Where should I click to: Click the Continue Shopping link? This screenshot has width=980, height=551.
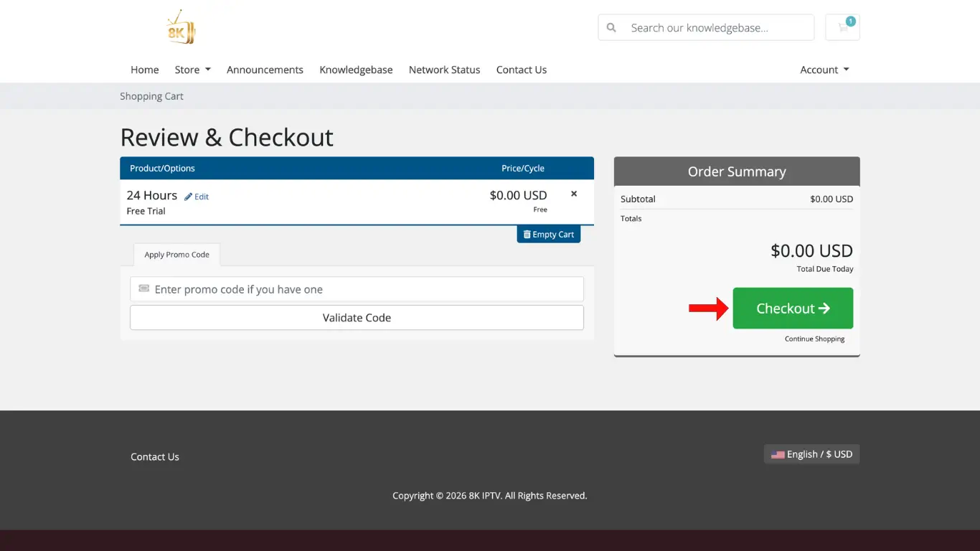coord(814,339)
